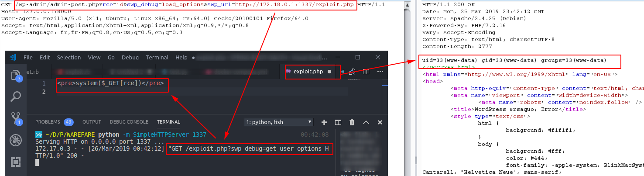Switch to the exploit.php editor tab
The image size is (644, 176).
pos(308,72)
